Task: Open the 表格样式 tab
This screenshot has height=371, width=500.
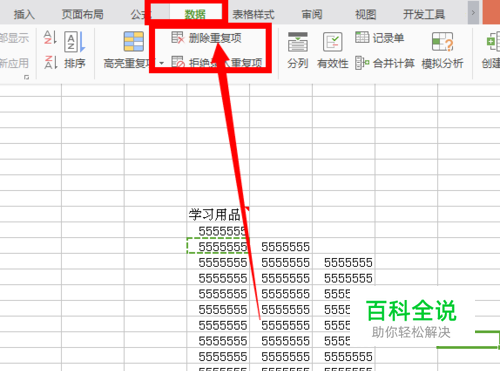Action: pyautogui.click(x=253, y=14)
